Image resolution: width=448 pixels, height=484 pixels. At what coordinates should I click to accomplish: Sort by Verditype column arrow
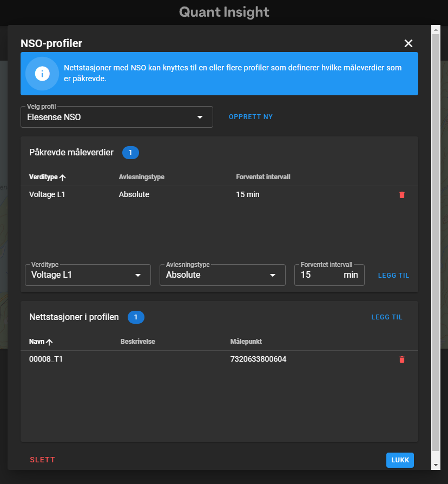63,178
